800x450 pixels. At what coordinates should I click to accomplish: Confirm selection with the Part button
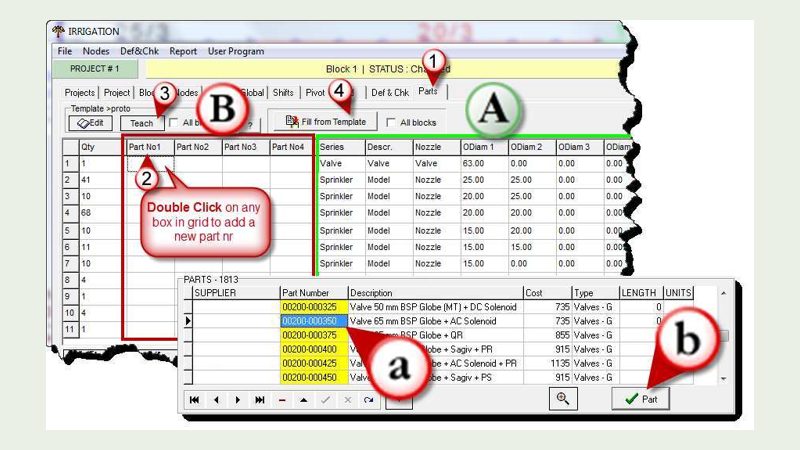tap(640, 398)
